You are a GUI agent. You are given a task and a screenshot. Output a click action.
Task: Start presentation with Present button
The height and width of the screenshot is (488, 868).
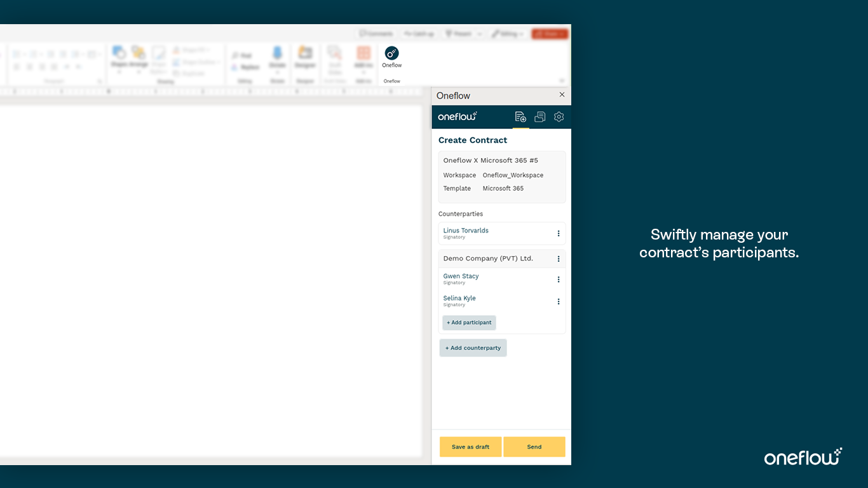tap(459, 34)
